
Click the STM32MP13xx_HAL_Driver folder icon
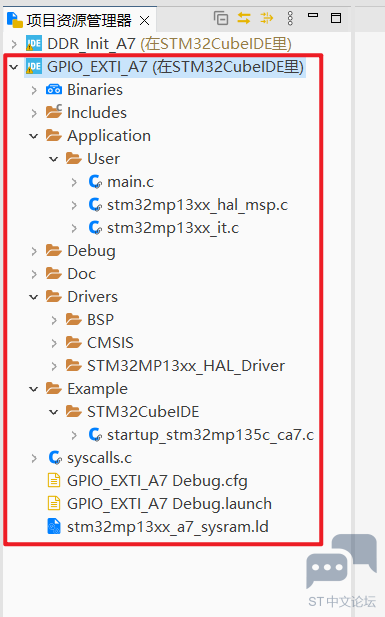click(74, 366)
